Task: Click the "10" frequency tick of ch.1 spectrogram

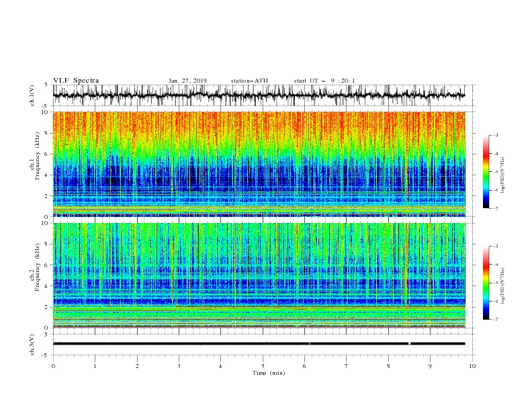Action: click(x=46, y=112)
